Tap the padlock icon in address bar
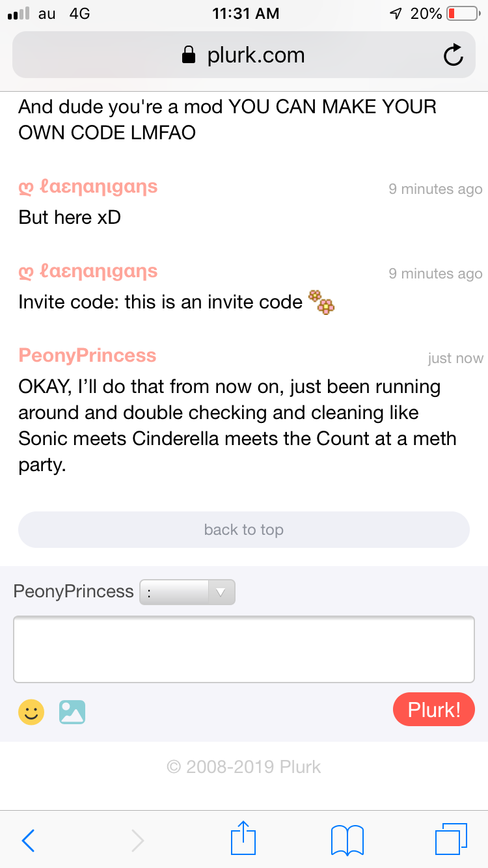Image resolution: width=488 pixels, height=868 pixels. tap(189, 55)
